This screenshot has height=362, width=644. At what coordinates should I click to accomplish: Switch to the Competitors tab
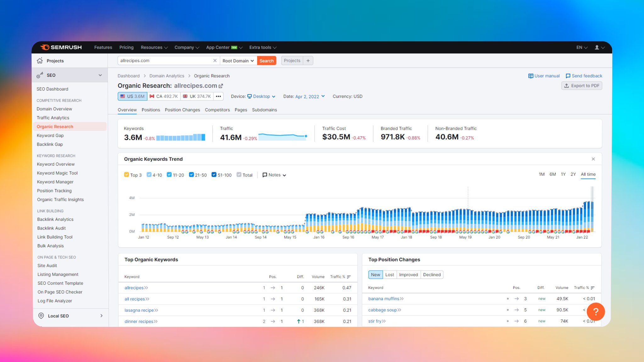click(x=217, y=110)
